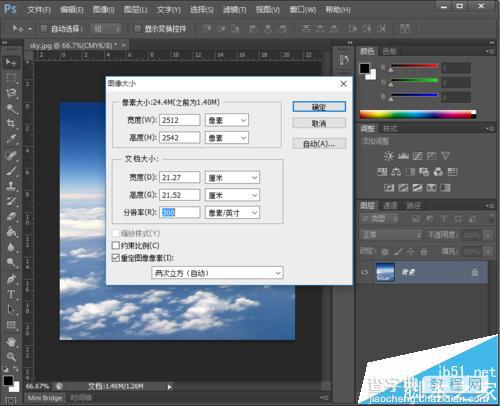Click the Auto button in Image Size dialog
Screen dimensions: 500x406
(319, 144)
